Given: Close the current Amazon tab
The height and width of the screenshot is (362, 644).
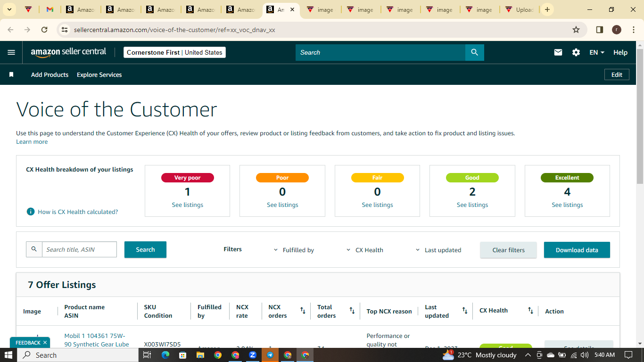Looking at the screenshot, I should click(x=292, y=9).
